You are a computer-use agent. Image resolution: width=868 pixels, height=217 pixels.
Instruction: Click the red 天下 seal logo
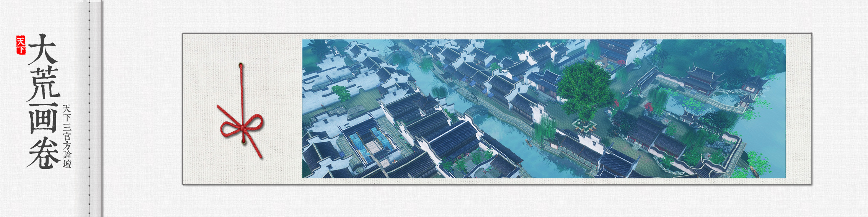pos(21,45)
